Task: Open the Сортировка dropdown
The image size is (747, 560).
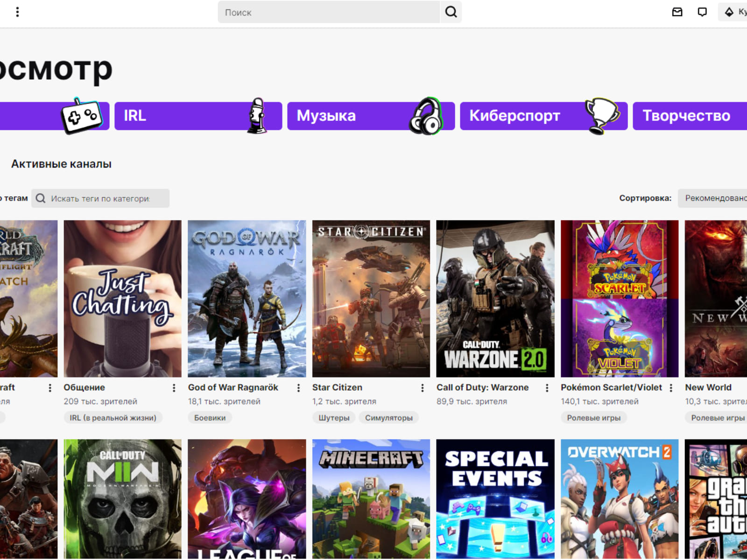Action: (x=712, y=198)
